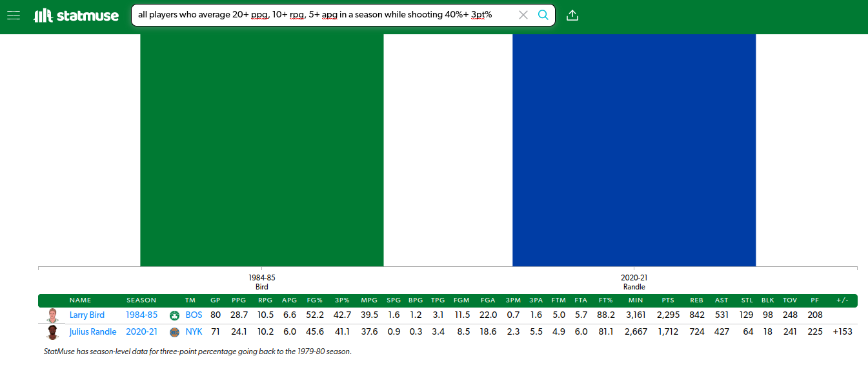The height and width of the screenshot is (367, 868).
Task: Sort table by TOV column
Action: coord(790,300)
